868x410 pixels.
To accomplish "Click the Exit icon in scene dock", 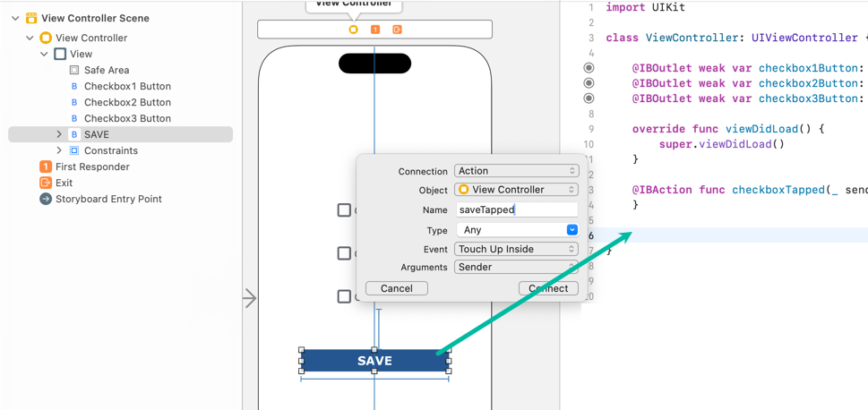I will [397, 30].
